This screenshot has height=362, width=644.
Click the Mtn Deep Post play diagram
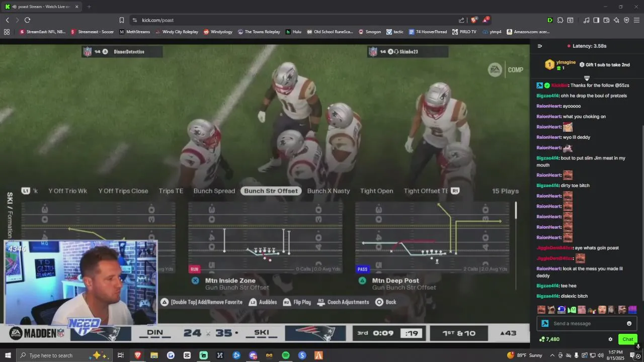pyautogui.click(x=432, y=237)
